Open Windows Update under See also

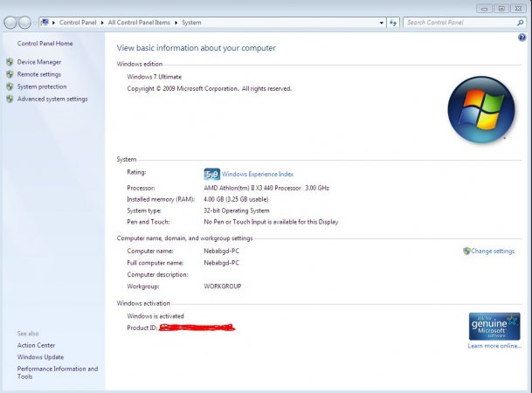point(40,357)
